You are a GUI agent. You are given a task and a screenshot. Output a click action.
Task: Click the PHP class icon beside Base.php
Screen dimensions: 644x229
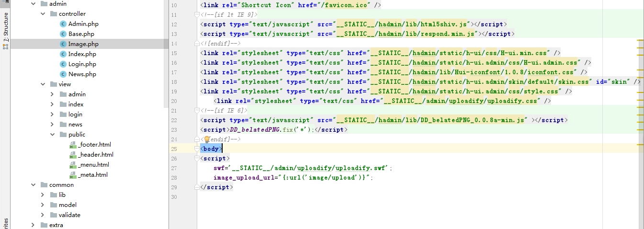point(63,34)
